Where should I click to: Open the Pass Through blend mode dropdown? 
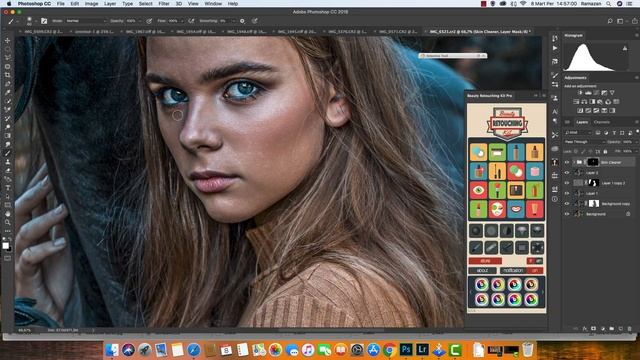(584, 142)
